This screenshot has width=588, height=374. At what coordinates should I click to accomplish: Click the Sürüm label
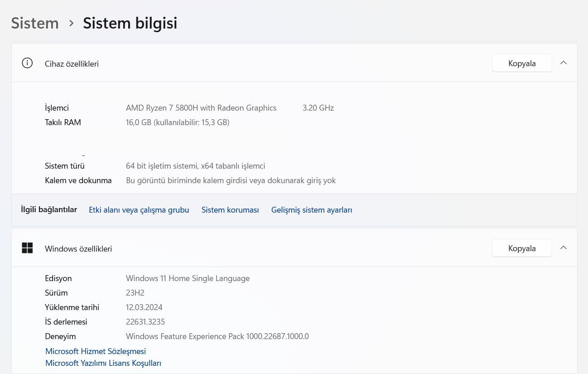point(56,293)
